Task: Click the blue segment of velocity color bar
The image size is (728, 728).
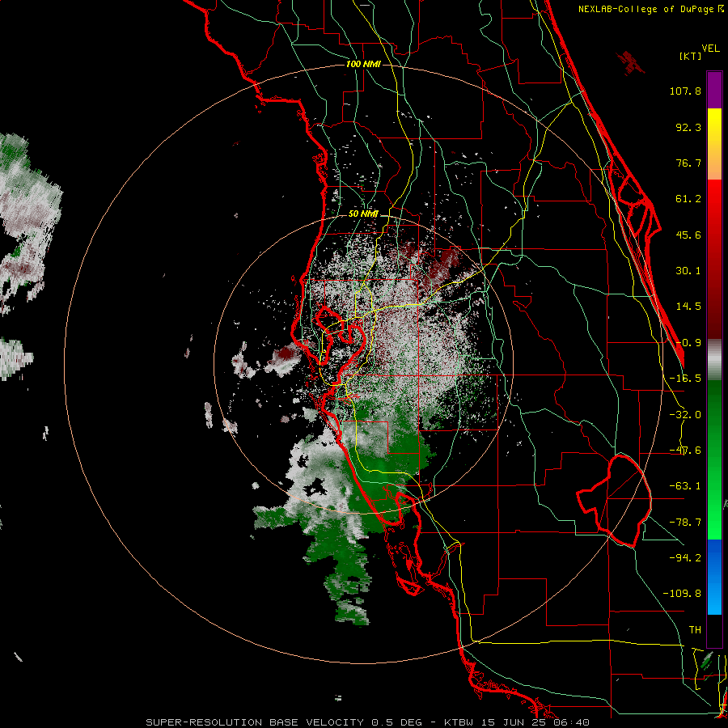Action: [x=714, y=577]
